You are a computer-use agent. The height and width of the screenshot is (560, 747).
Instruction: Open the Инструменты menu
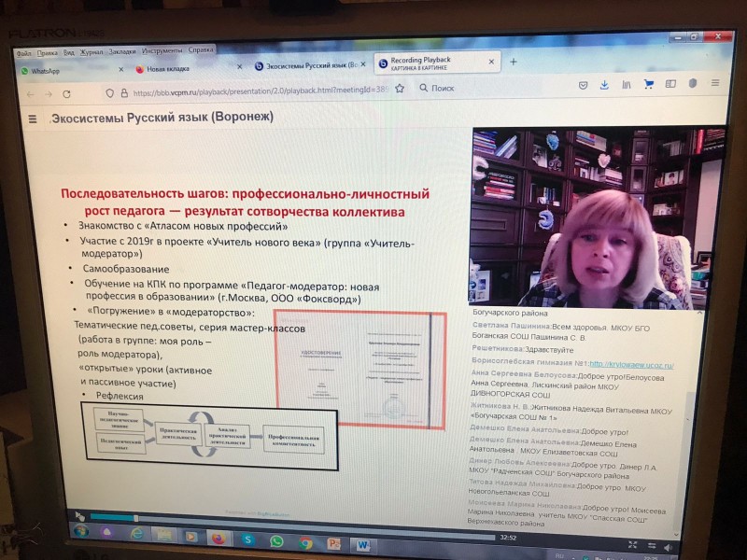(x=162, y=50)
